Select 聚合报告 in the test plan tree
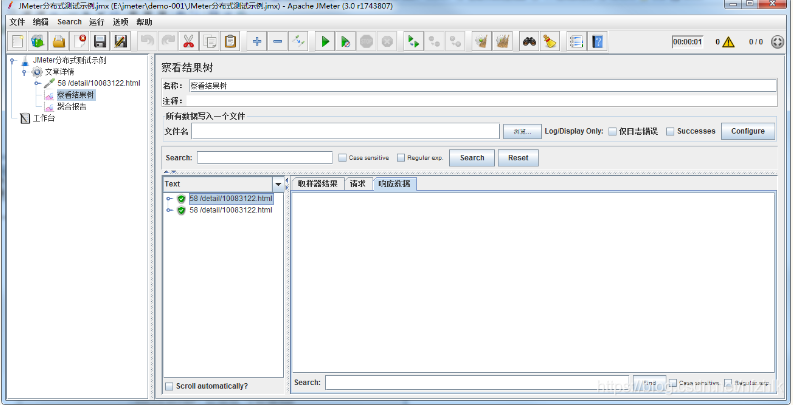Image resolution: width=793 pixels, height=405 pixels. (71, 107)
